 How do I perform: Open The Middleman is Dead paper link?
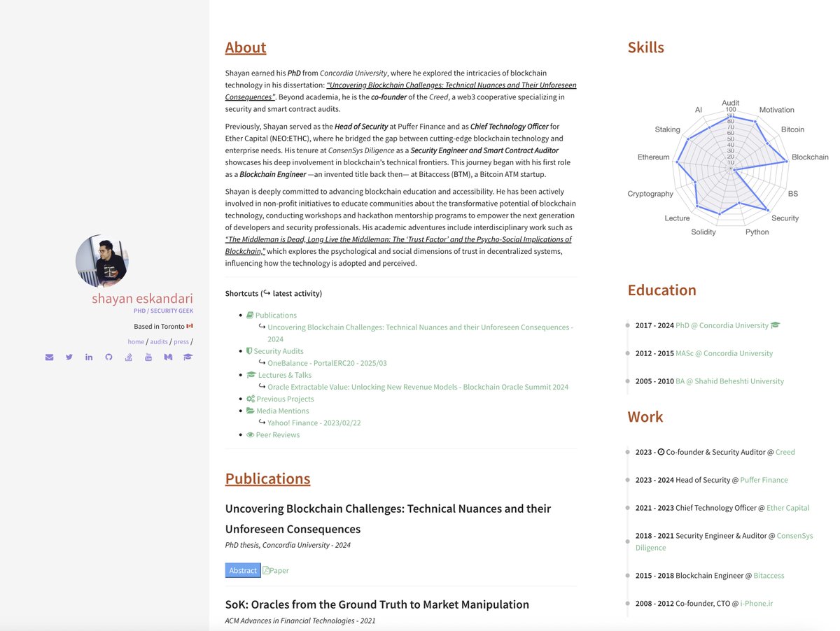[x=398, y=245]
